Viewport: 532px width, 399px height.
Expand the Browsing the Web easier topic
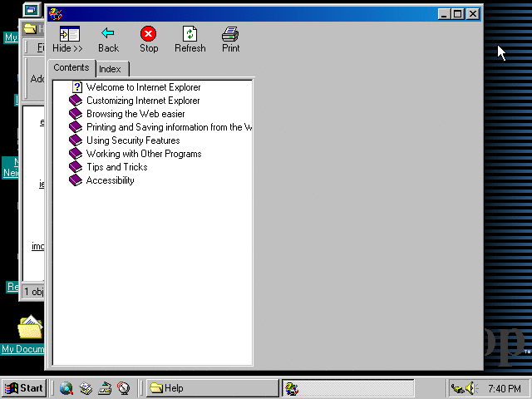(x=135, y=114)
